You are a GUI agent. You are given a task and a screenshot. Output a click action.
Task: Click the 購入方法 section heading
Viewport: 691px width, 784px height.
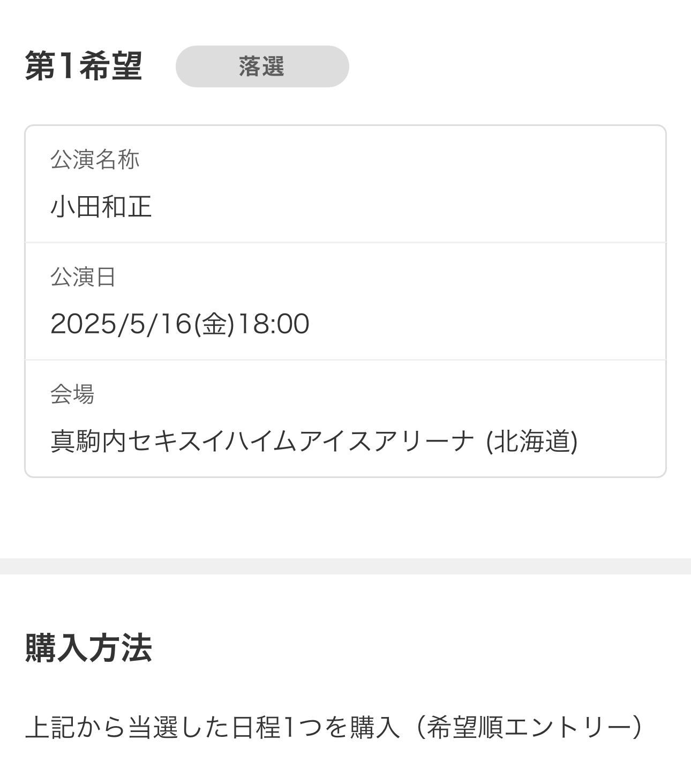[89, 648]
